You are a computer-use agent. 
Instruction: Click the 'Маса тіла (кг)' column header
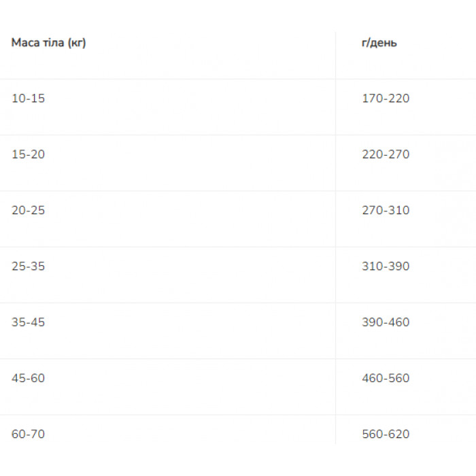pyautogui.click(x=48, y=43)
